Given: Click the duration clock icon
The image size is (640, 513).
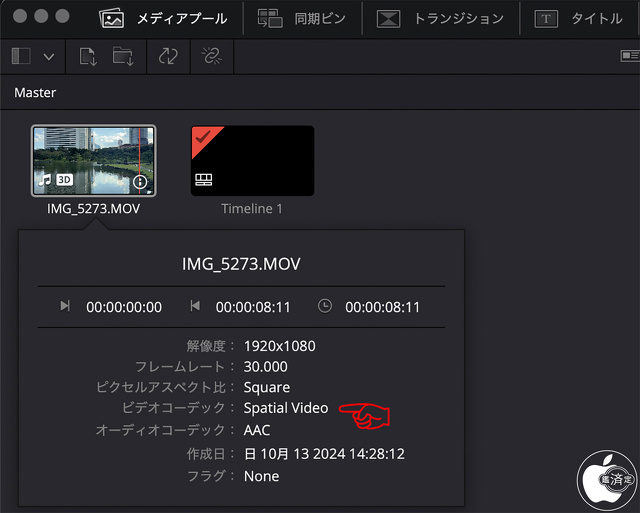Looking at the screenshot, I should click(325, 306).
